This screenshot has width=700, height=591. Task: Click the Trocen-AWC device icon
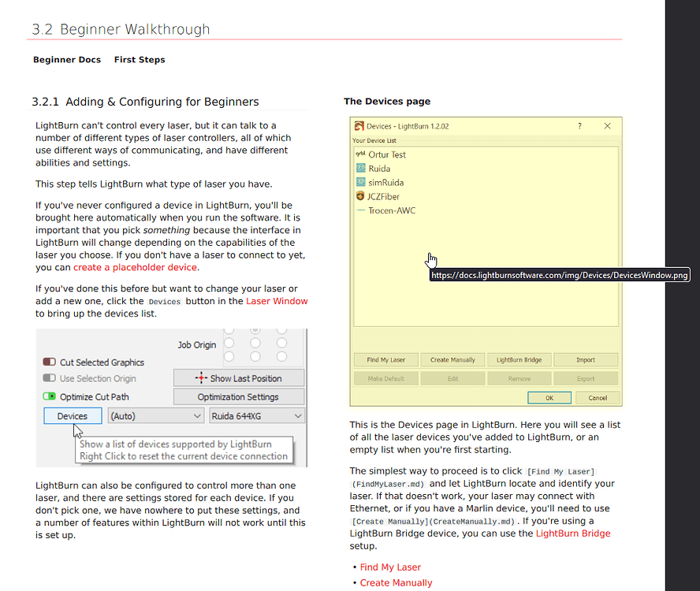click(360, 210)
